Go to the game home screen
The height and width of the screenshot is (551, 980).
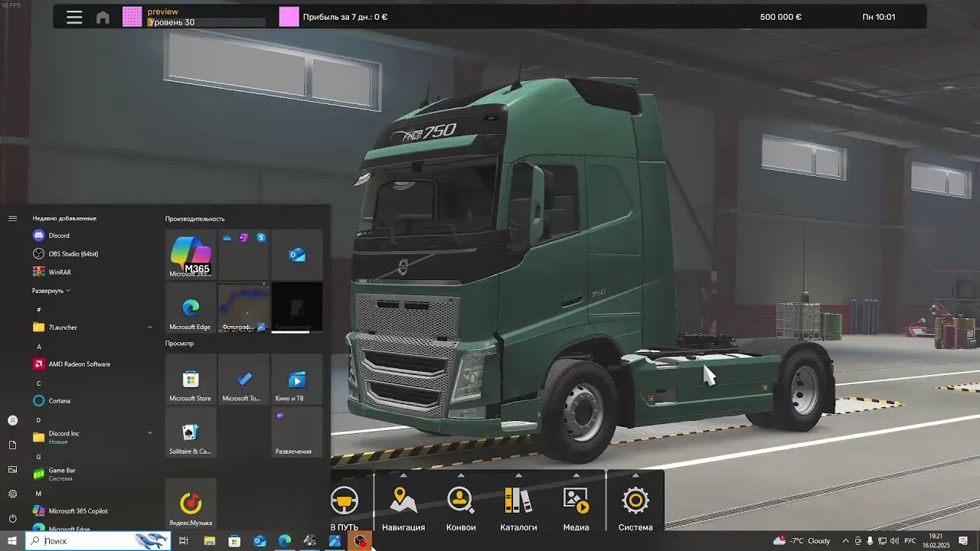(x=103, y=18)
